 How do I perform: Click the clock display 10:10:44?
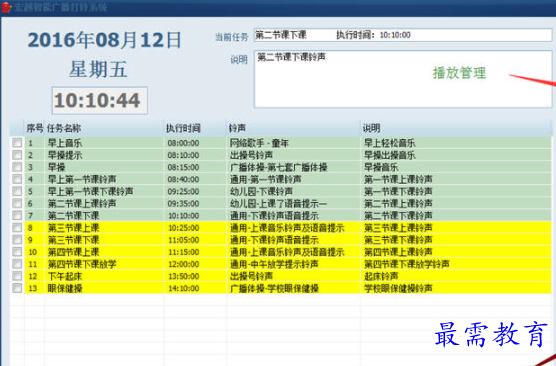100,100
